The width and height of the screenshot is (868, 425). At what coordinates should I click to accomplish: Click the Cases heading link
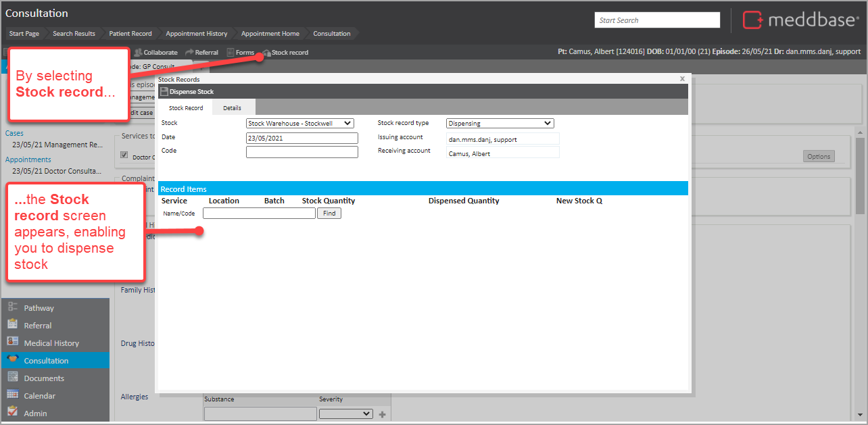pos(14,133)
